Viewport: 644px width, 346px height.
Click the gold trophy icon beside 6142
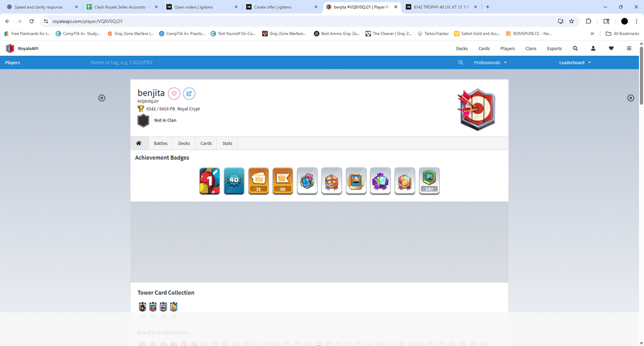141,109
